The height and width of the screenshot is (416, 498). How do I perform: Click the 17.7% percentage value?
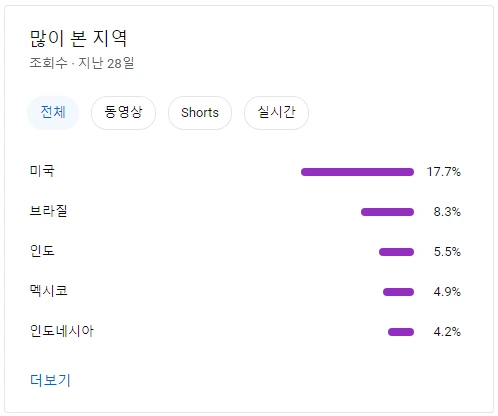point(444,172)
